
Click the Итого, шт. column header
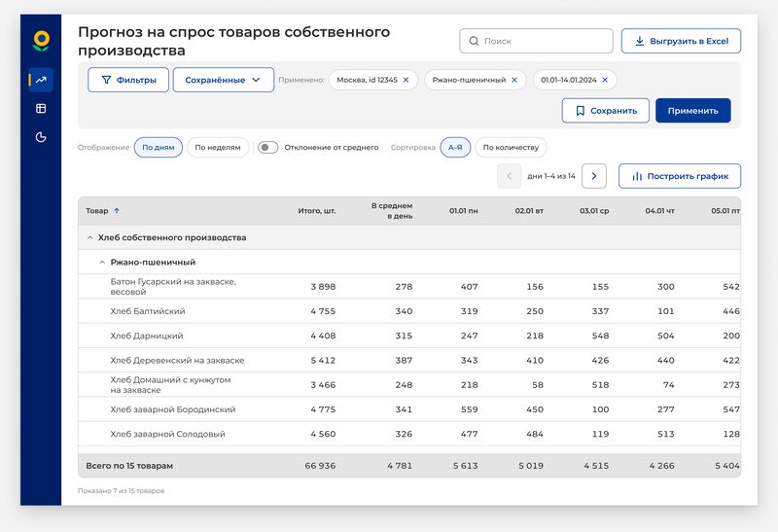click(317, 211)
